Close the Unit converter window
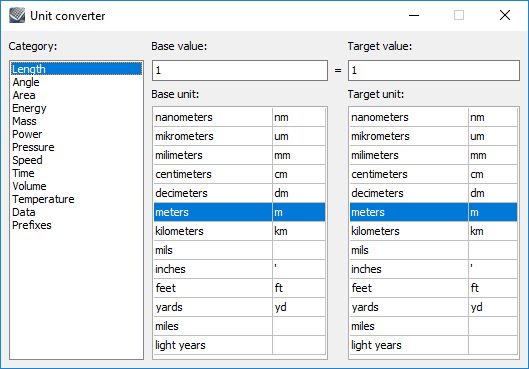 pos(505,15)
